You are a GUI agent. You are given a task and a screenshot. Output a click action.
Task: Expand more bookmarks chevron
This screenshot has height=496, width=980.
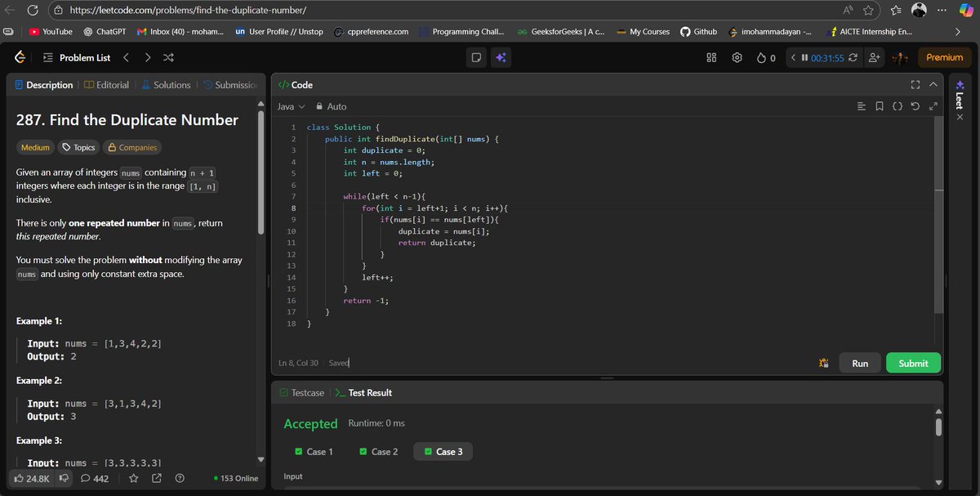[x=958, y=32]
